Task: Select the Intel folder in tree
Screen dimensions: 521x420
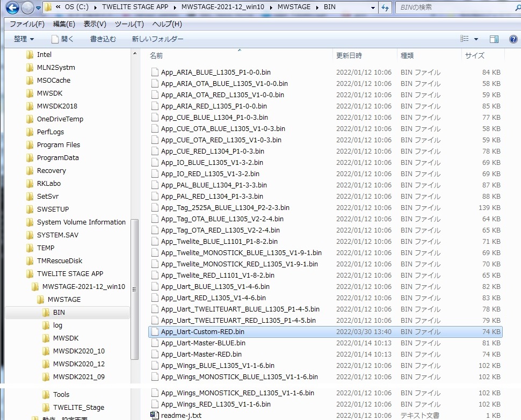Action: point(44,54)
